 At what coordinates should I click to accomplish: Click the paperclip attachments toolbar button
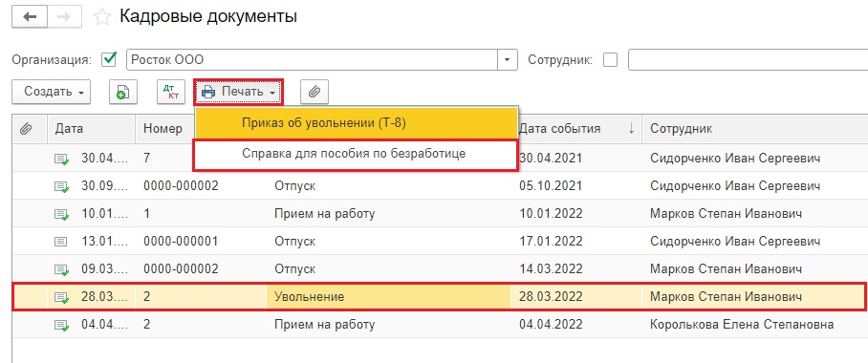(x=315, y=92)
